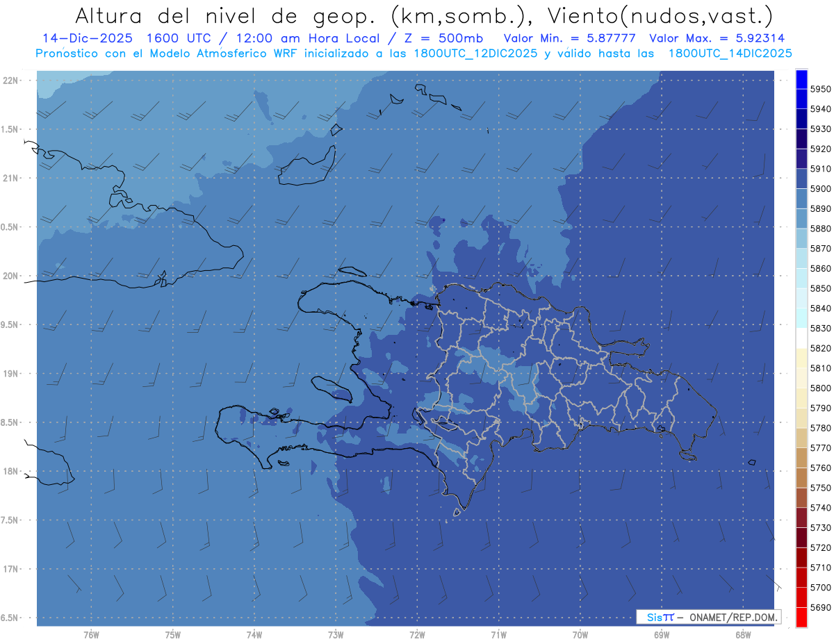
Task: Click the 74W longitude label
Action: coord(254,635)
